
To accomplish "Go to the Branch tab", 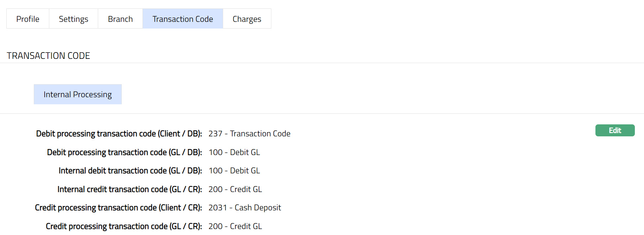I will coord(120,19).
